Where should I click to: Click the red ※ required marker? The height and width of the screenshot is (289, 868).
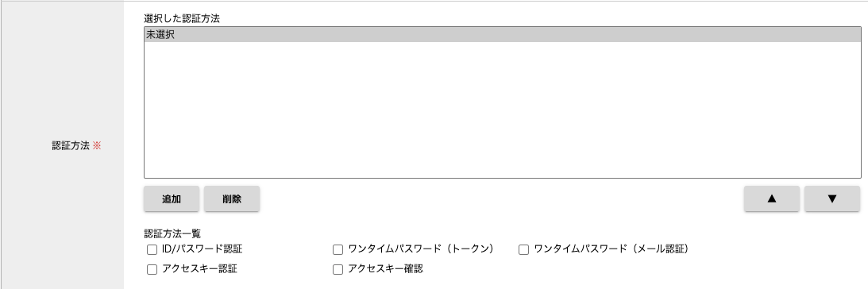[97, 146]
